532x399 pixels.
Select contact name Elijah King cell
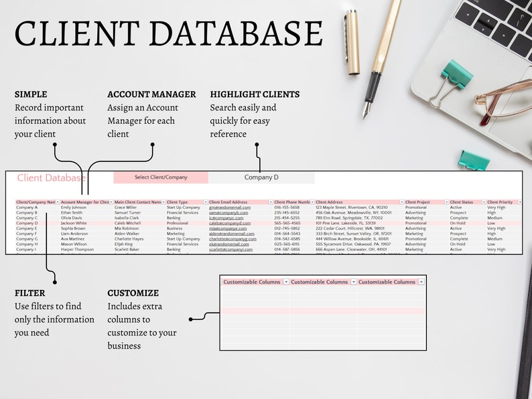pos(123,244)
